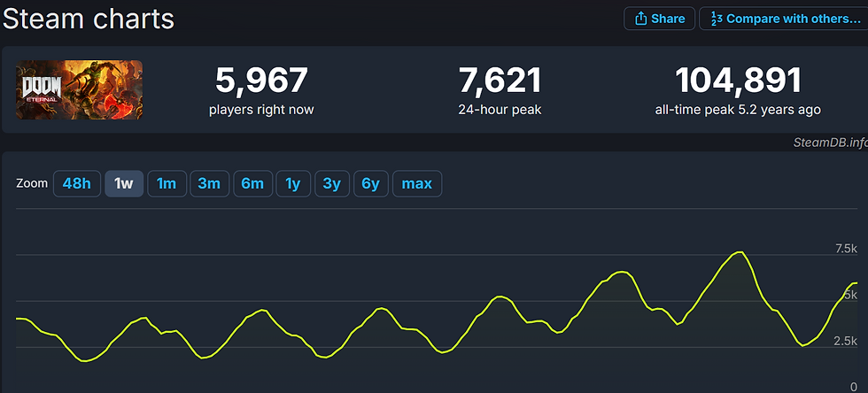868x393 pixels.
Task: Set zoom range to 1y
Action: coord(293,184)
